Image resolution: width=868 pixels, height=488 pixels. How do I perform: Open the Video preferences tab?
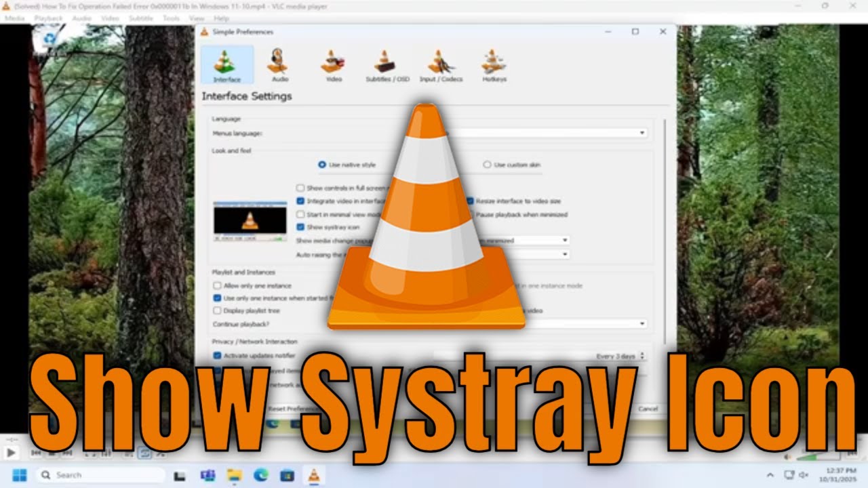click(334, 65)
